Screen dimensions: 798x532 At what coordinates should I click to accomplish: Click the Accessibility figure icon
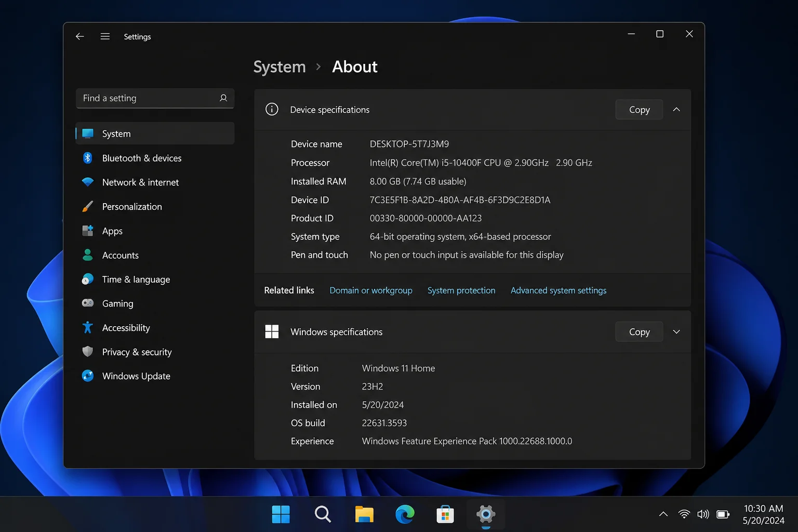point(88,327)
